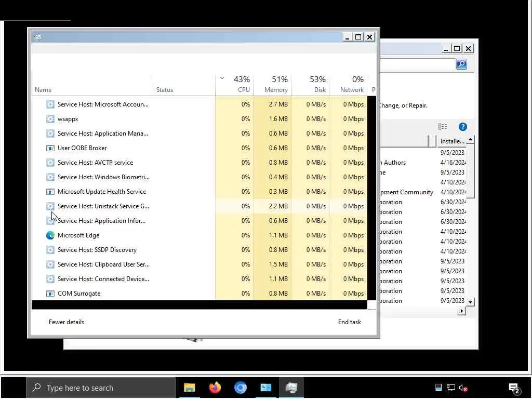The image size is (532, 399).
Task: Click the Service Host: Application Management gear icon
Action: point(50,134)
